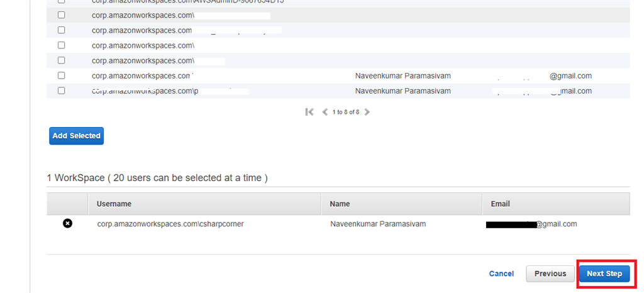Click the Email column header

[501, 204]
